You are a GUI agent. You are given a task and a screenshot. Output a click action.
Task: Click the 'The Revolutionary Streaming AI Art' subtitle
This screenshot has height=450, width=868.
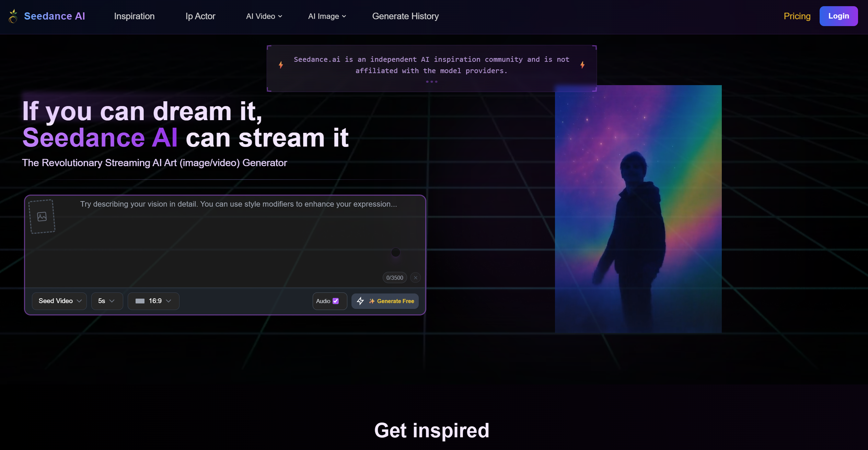coord(154,163)
